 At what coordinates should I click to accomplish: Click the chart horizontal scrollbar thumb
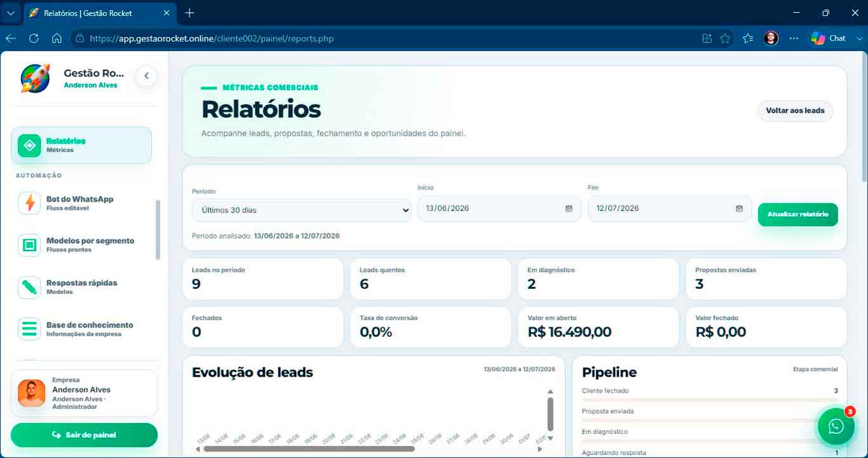tap(309, 448)
